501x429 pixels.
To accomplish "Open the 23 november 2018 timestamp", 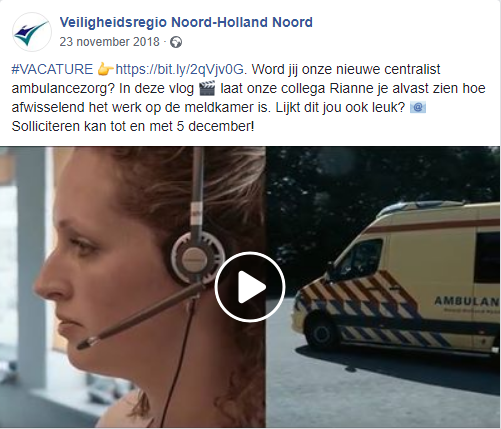I will click(110, 42).
